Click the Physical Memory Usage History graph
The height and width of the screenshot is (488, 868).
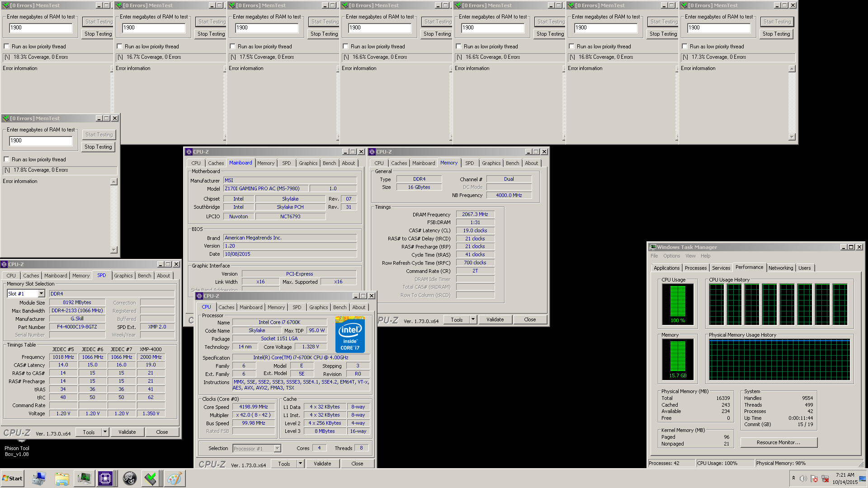tap(779, 359)
